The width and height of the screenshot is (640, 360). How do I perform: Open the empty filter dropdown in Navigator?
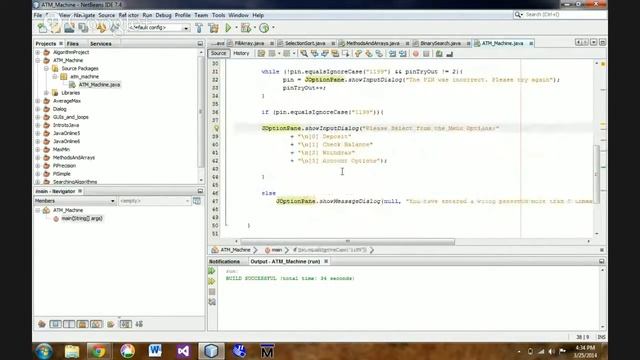pyautogui.click(x=187, y=201)
